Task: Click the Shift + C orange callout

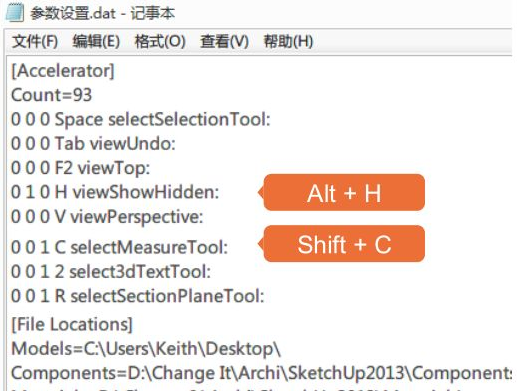Action: (x=342, y=244)
